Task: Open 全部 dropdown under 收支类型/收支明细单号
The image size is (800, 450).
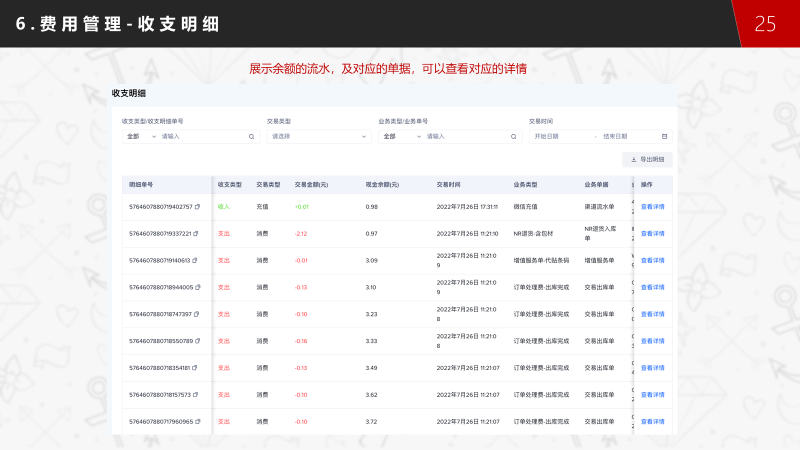Action: tap(140, 136)
